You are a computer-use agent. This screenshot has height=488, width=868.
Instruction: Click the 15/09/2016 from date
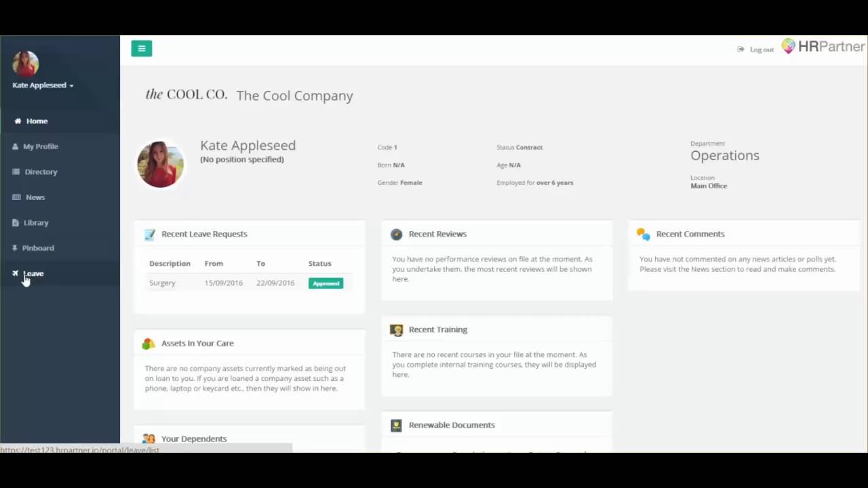point(223,283)
